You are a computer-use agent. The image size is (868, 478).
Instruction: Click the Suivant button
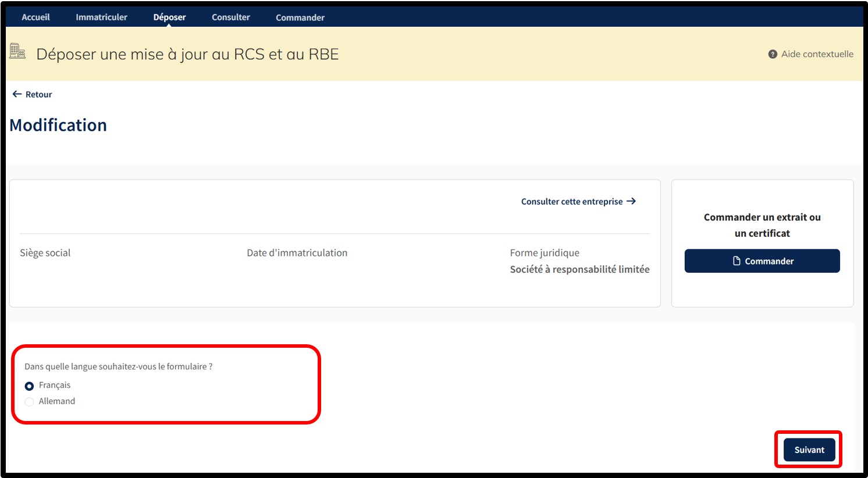click(809, 450)
